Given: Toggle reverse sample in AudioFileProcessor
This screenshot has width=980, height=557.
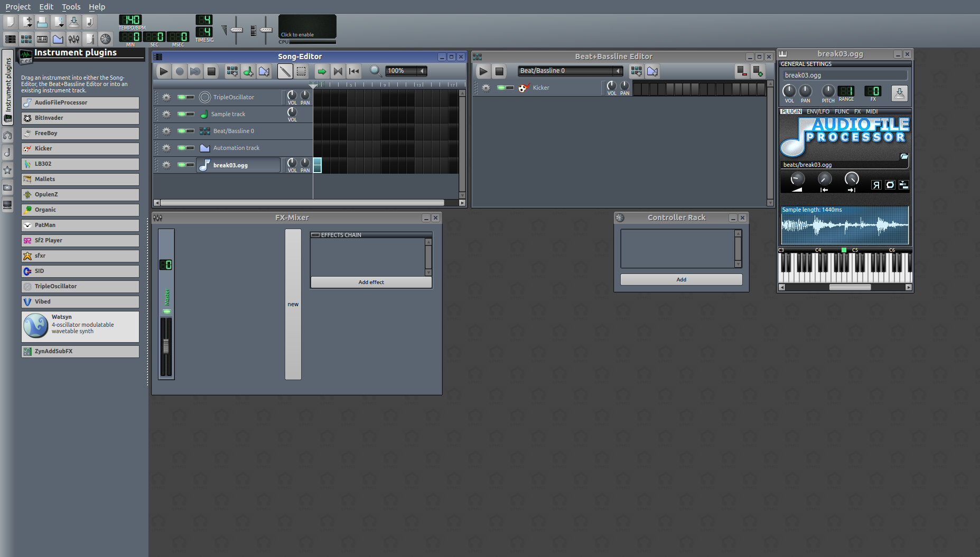Looking at the screenshot, I should [876, 185].
